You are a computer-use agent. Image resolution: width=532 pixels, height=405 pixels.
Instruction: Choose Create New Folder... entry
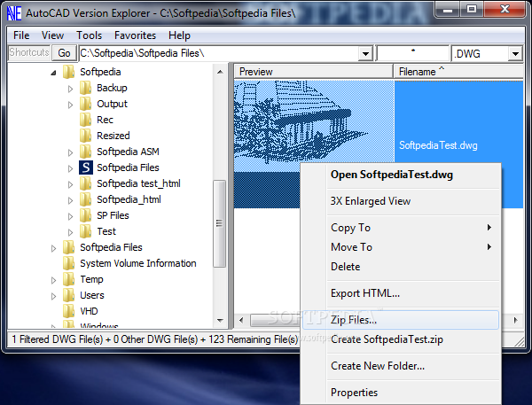pos(401,366)
